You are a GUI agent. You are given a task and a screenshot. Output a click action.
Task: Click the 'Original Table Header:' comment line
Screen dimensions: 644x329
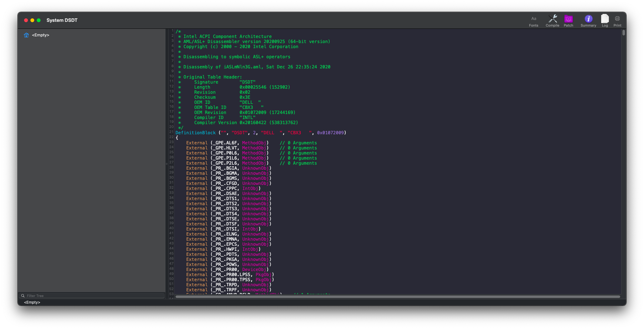(210, 77)
